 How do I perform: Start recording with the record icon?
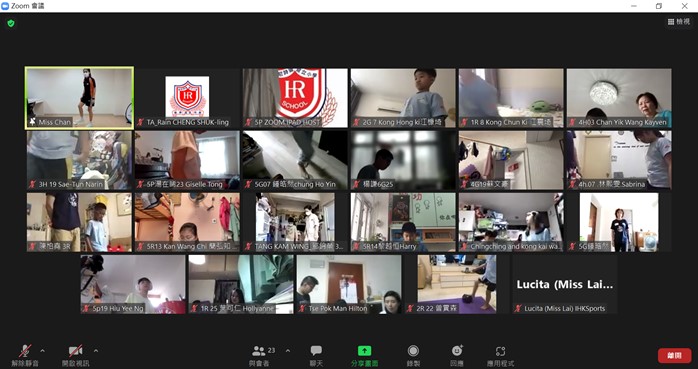[413, 351]
